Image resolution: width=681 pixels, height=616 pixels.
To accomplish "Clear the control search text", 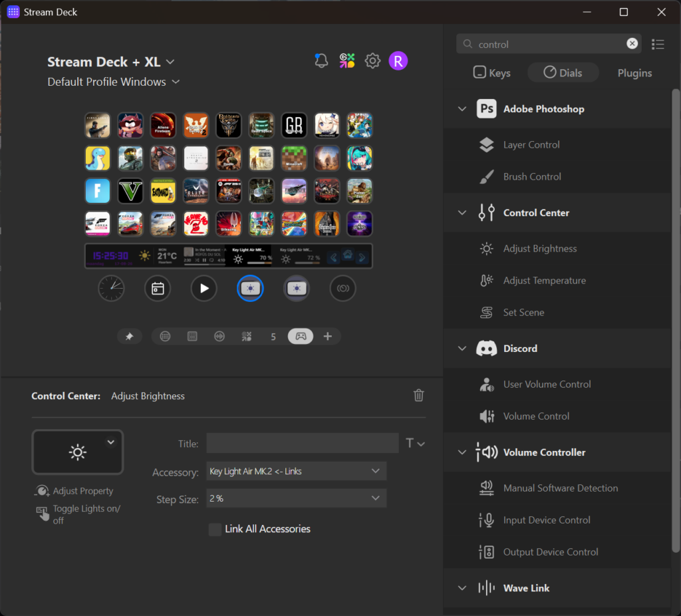I will click(x=632, y=43).
